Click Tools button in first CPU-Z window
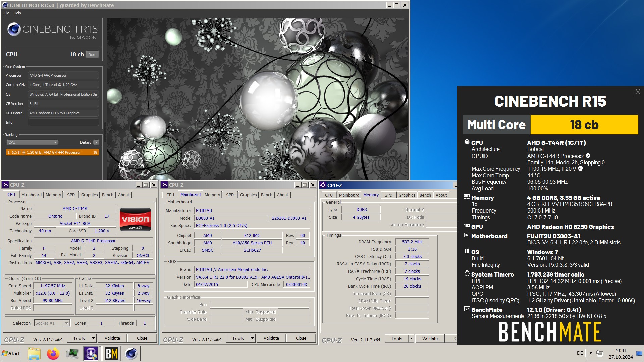Screen dimensions: 644x362 tap(79, 338)
